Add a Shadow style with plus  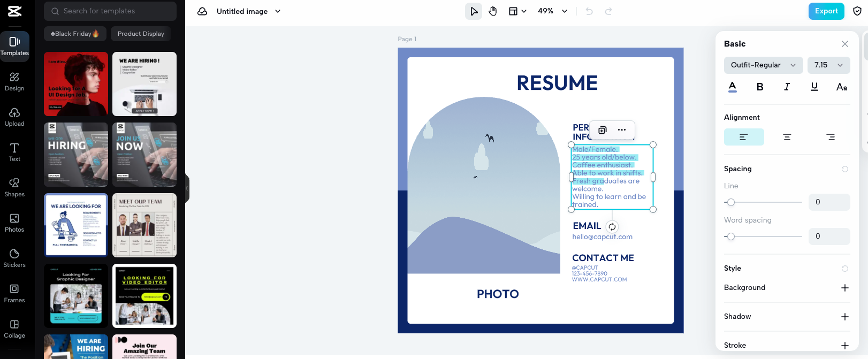tap(845, 317)
